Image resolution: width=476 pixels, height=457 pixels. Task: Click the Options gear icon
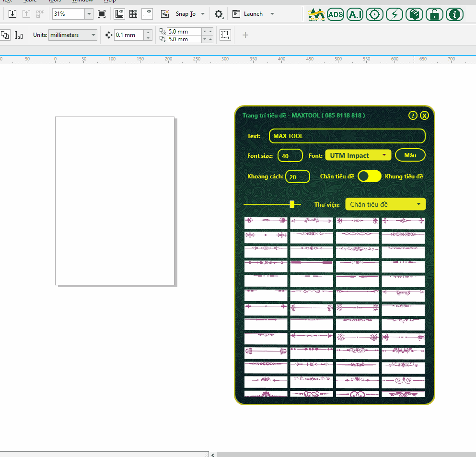pyautogui.click(x=219, y=14)
